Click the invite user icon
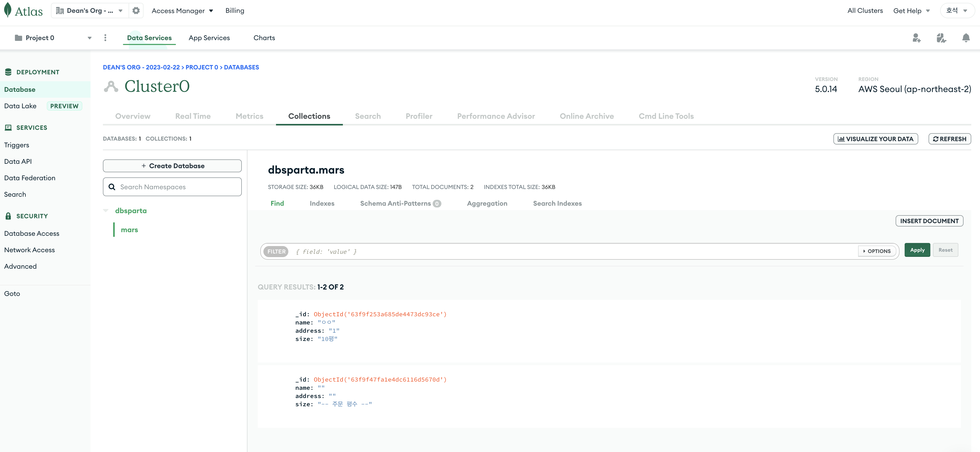This screenshot has height=452, width=980. tap(916, 38)
